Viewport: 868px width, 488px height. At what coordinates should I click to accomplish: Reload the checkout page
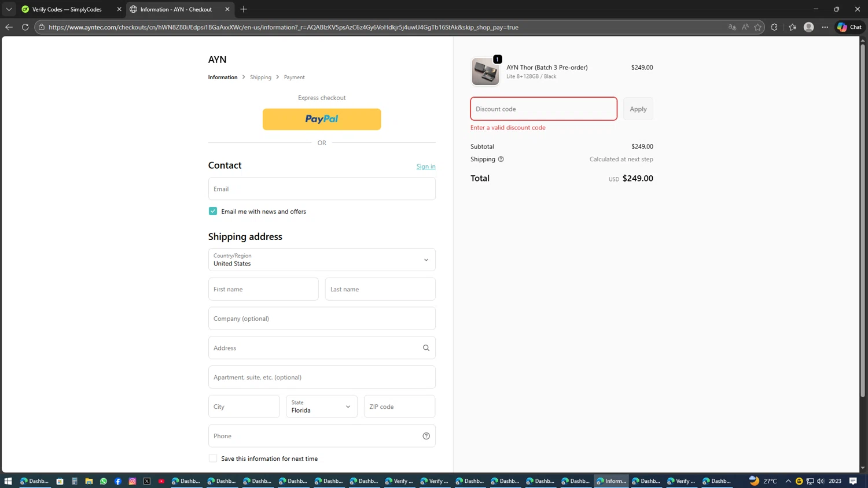[25, 27]
